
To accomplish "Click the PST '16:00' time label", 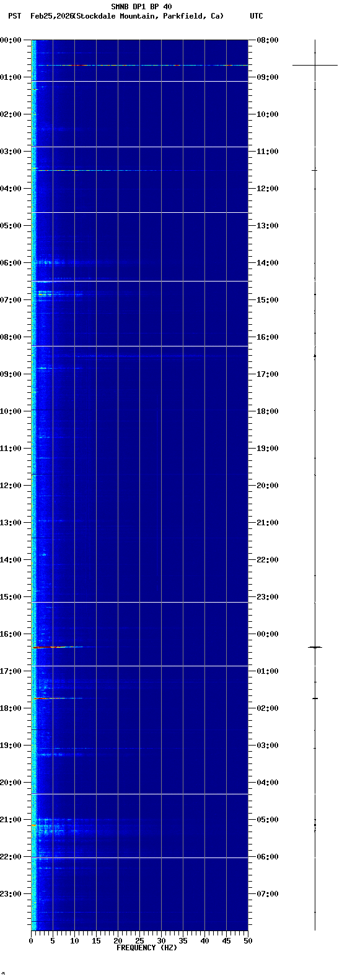I will 11,634.
